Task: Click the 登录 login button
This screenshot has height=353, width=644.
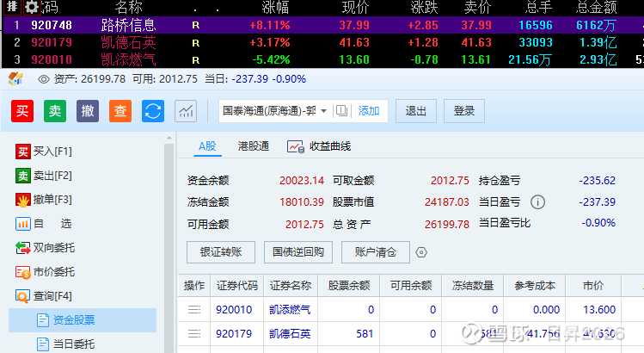Action: click(x=464, y=111)
